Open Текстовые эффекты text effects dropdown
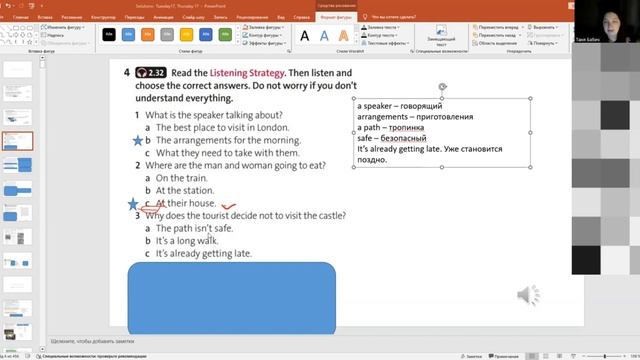The height and width of the screenshot is (360, 640). click(384, 43)
